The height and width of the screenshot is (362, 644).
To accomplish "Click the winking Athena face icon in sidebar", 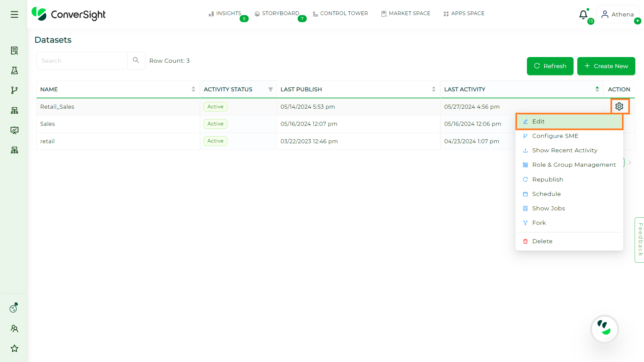I will [13, 307].
